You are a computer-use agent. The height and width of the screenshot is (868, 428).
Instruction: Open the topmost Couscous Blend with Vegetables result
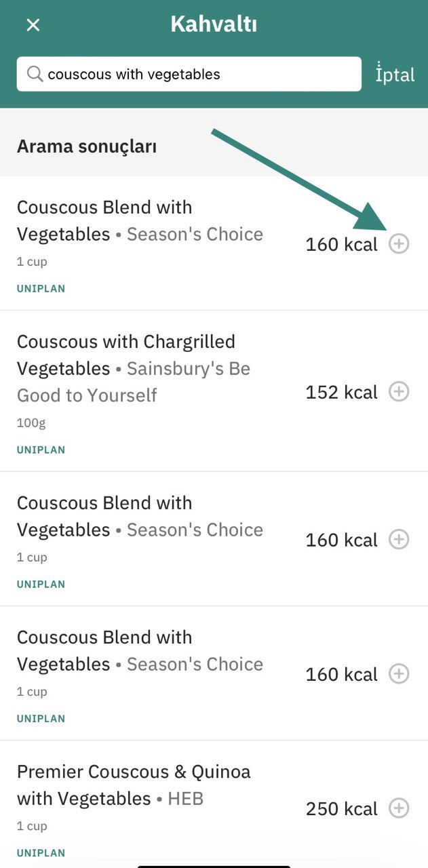click(214, 243)
